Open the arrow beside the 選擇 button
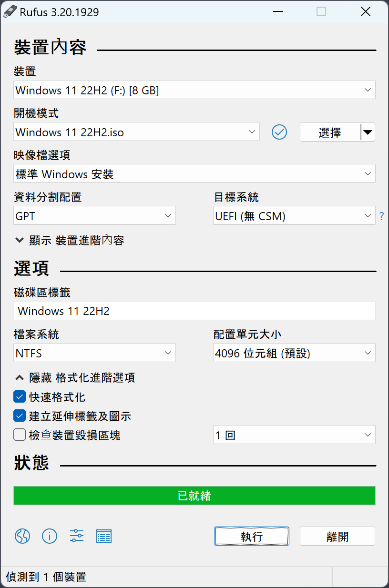Screen dimensions: 389x588 [x=368, y=132]
